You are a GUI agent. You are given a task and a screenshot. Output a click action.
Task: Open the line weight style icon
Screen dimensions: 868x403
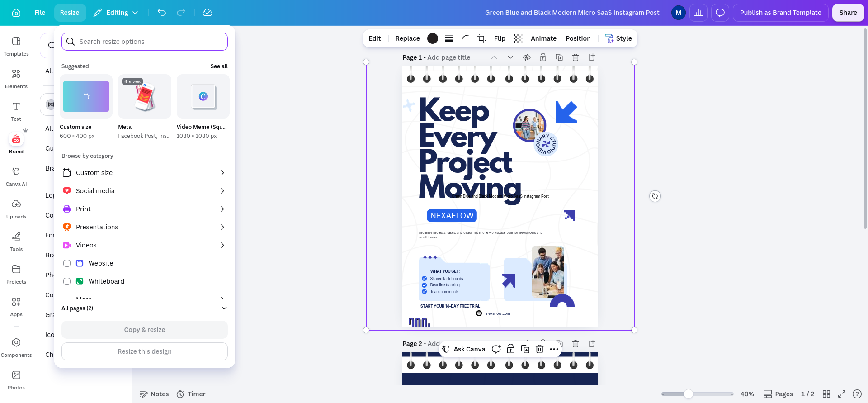[449, 38]
